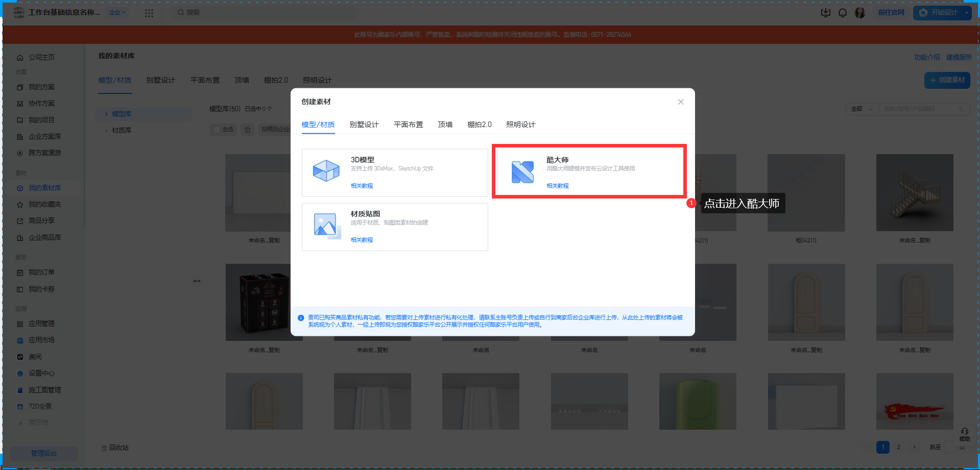Click the 应用管理 grid icon

click(20, 324)
